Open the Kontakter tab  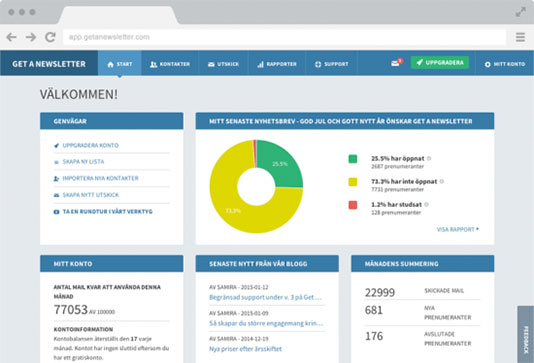pos(170,64)
